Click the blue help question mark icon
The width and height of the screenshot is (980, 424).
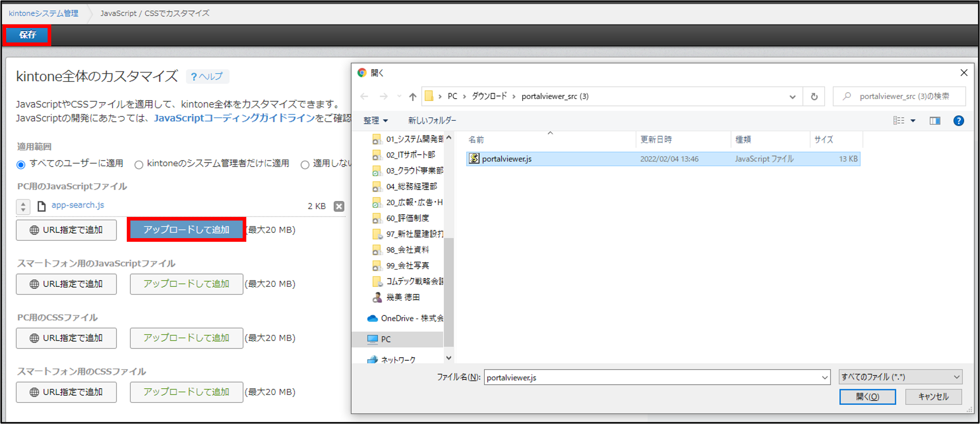(958, 121)
